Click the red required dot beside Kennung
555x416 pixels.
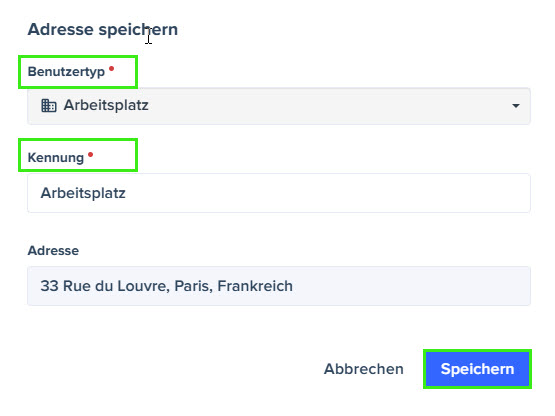91,154
